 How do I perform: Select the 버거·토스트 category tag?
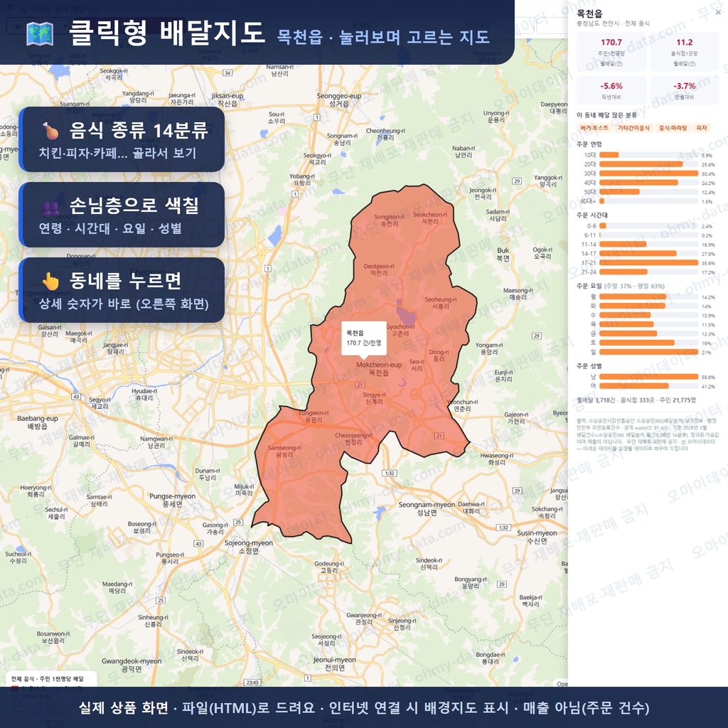coord(594,128)
